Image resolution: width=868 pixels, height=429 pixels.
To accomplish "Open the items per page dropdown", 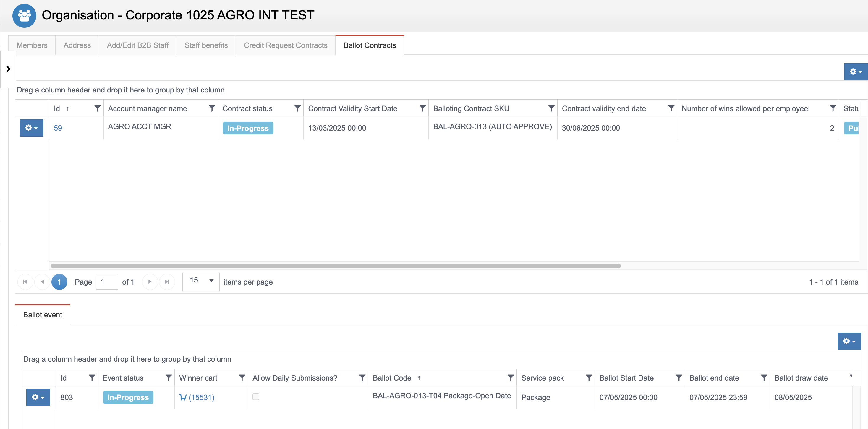I will pyautogui.click(x=201, y=281).
